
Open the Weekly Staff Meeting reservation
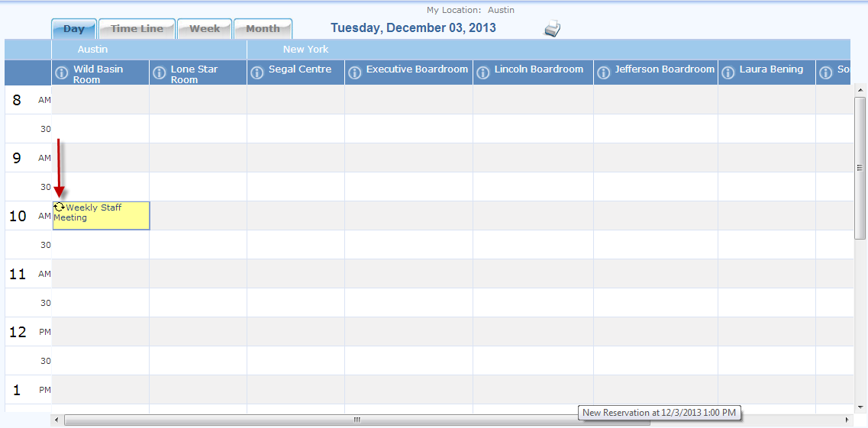[101, 217]
